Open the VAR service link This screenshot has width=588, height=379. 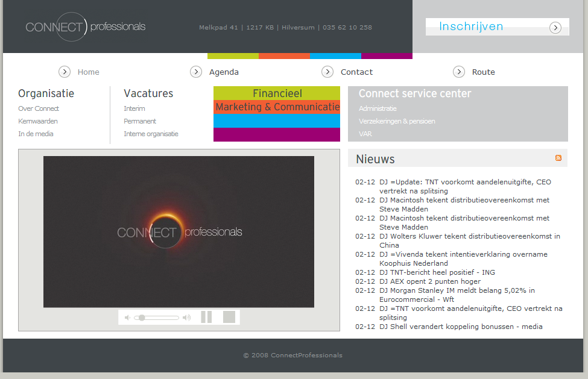(365, 134)
